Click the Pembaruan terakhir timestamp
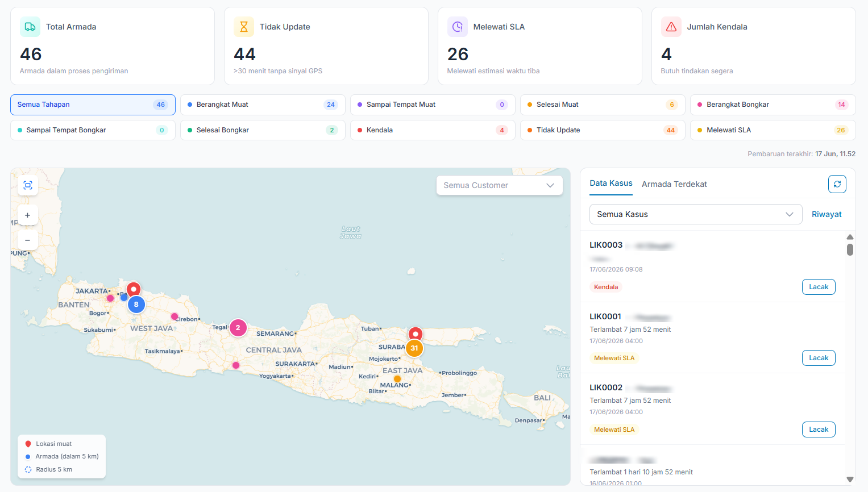Screen dimensions: 868x492 coord(835,154)
